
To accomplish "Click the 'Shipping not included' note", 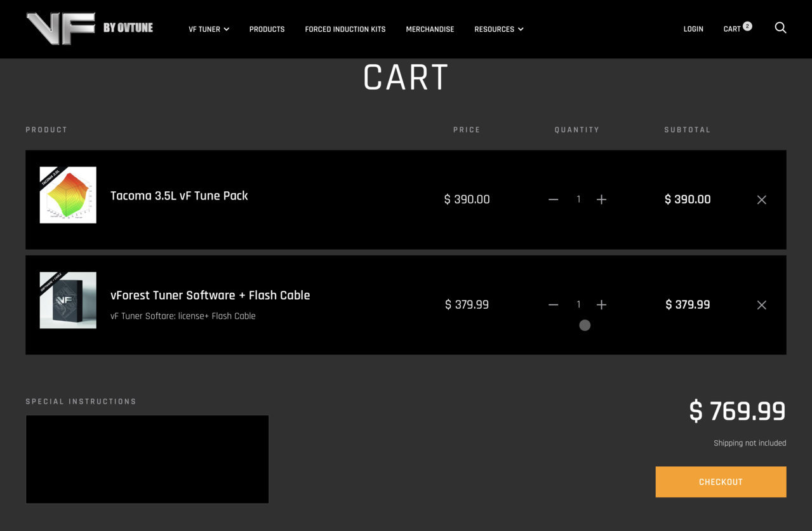I will click(750, 443).
